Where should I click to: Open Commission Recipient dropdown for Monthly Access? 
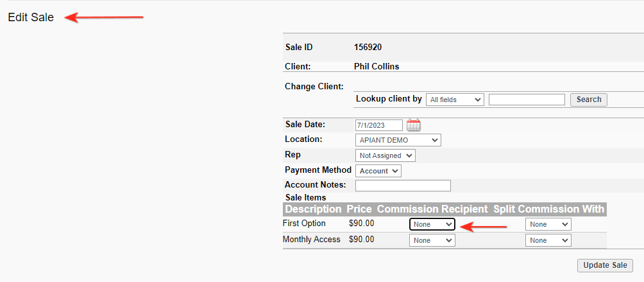[x=432, y=240]
